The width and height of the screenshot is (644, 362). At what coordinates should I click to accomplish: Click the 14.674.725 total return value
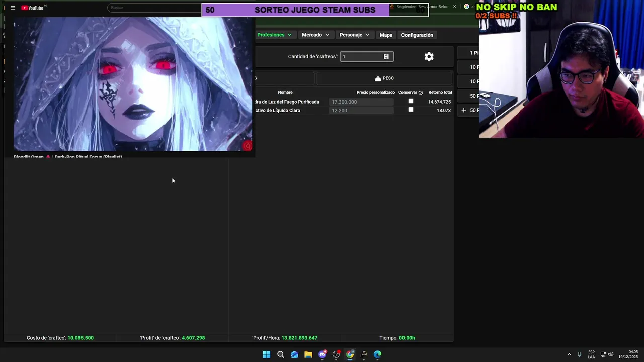pos(439,102)
